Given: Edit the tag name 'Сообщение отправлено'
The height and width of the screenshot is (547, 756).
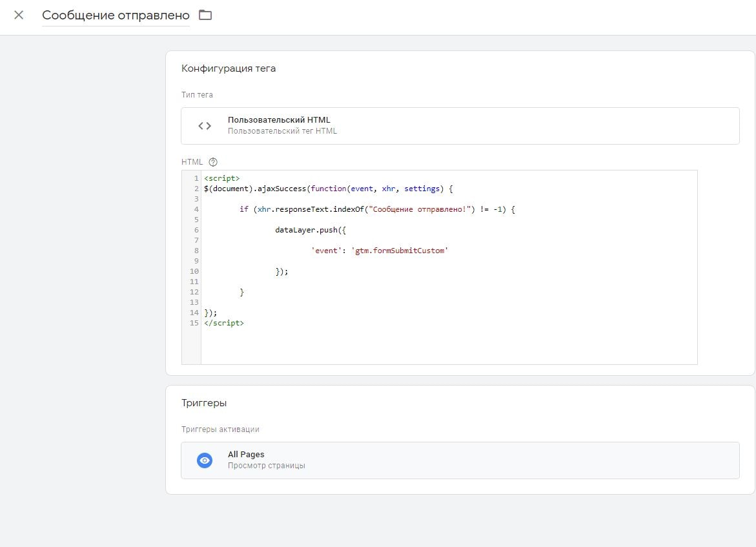Looking at the screenshot, I should pyautogui.click(x=116, y=15).
